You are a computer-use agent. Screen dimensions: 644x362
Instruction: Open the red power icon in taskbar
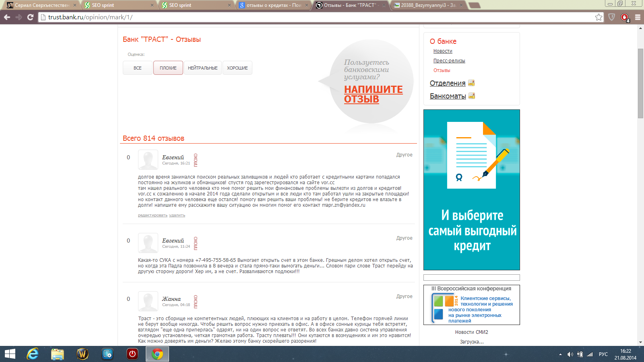click(x=132, y=354)
